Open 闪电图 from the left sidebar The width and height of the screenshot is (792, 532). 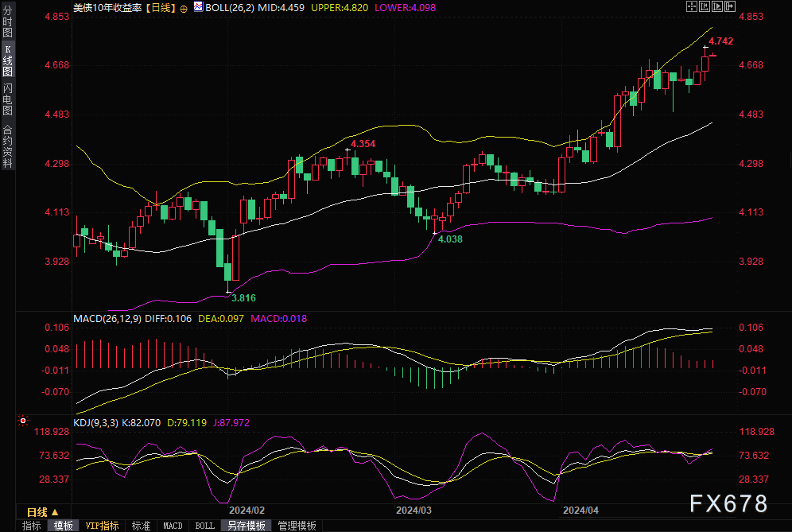coord(8,99)
